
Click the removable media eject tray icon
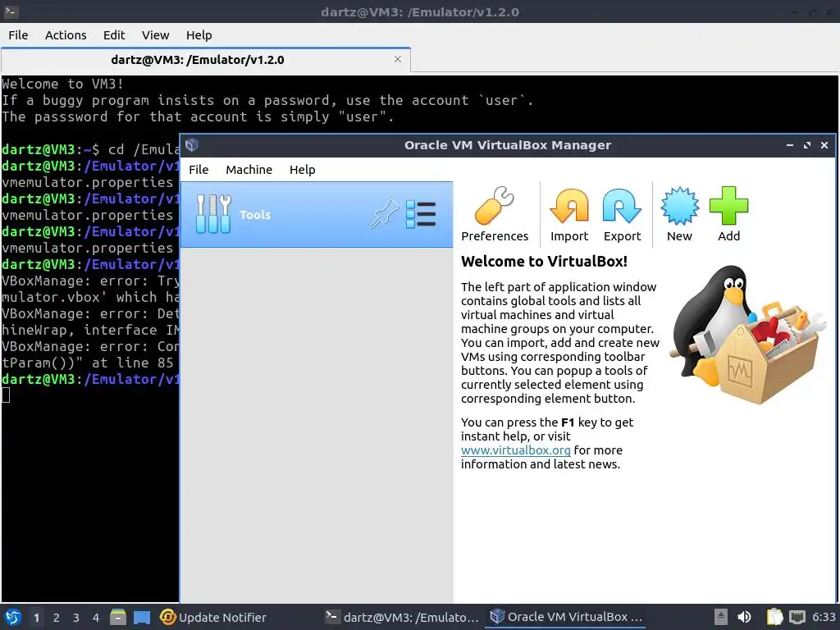click(721, 617)
